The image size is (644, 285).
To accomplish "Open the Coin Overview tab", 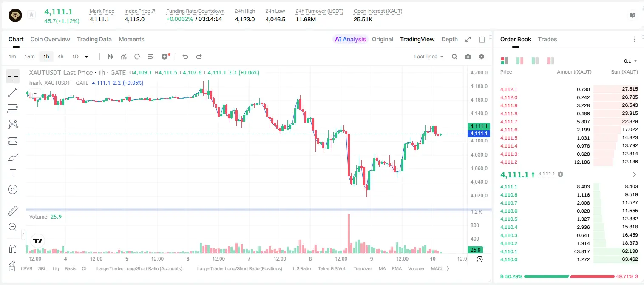I will point(50,39).
